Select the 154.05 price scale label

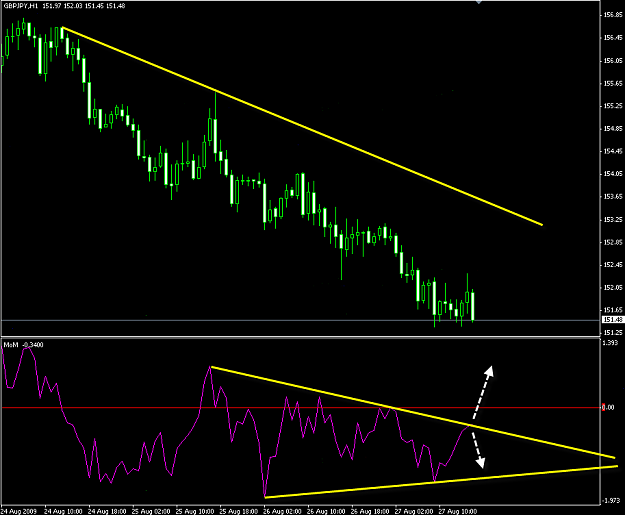pyautogui.click(x=613, y=174)
